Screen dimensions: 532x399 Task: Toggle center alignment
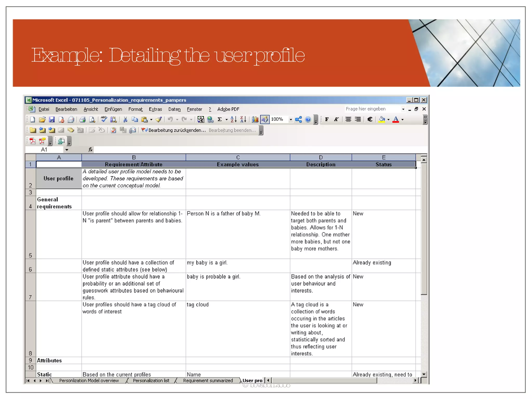[x=348, y=119]
